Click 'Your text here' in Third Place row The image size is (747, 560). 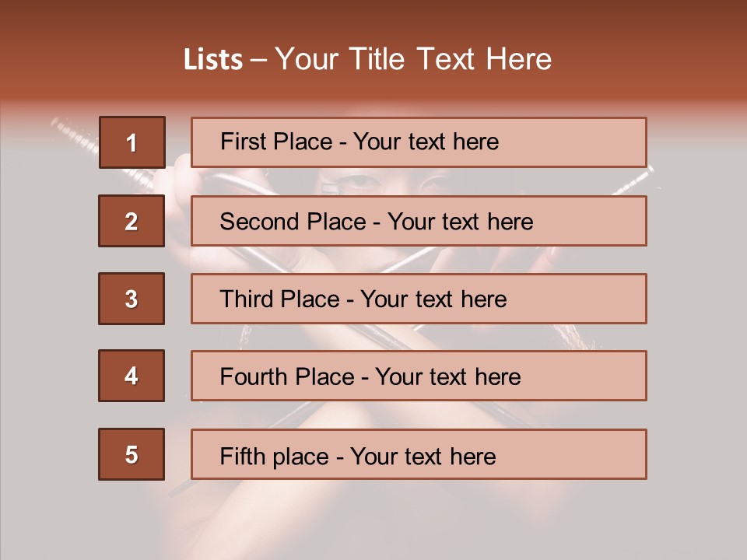point(433,299)
